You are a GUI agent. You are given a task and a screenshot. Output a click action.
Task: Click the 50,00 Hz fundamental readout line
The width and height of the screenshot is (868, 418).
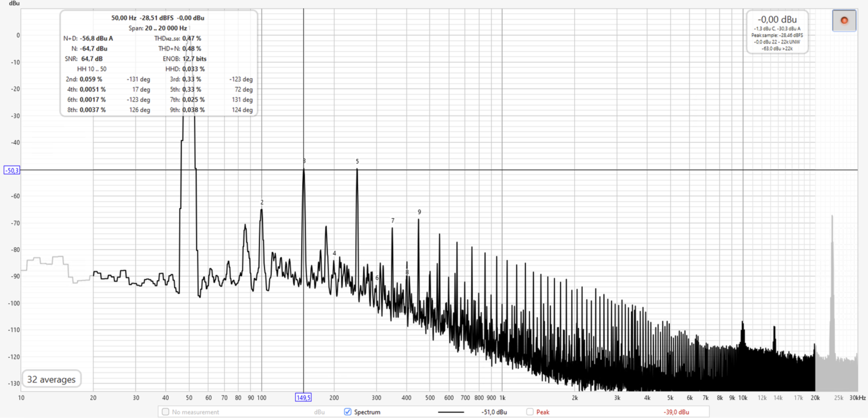[x=158, y=18]
